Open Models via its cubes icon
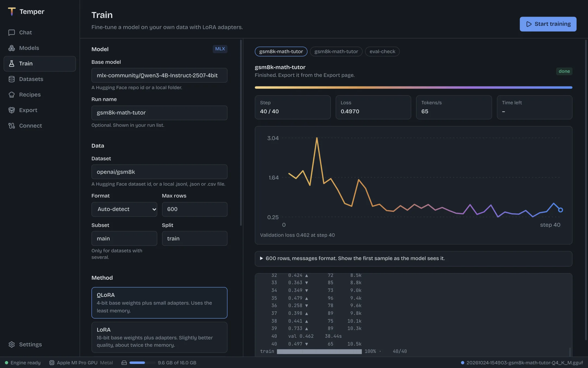The width and height of the screenshot is (588, 368). tap(11, 48)
